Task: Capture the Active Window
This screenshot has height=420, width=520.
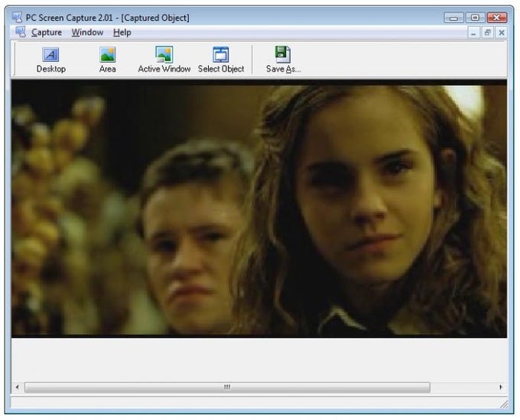Action: pyautogui.click(x=164, y=60)
